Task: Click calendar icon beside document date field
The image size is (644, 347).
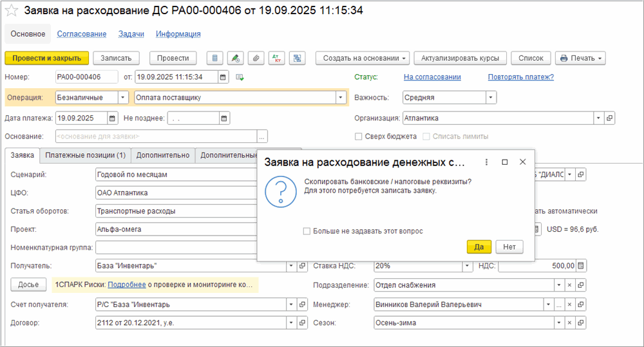Action: (x=223, y=77)
